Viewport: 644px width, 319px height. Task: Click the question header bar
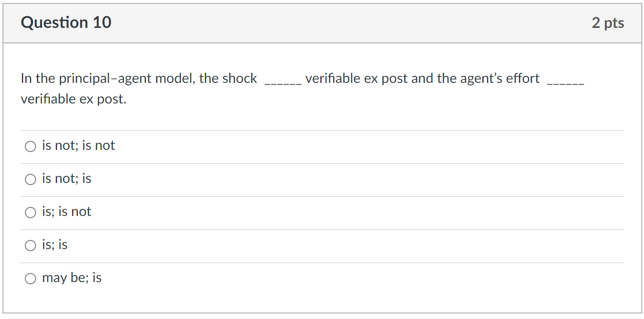(x=322, y=22)
